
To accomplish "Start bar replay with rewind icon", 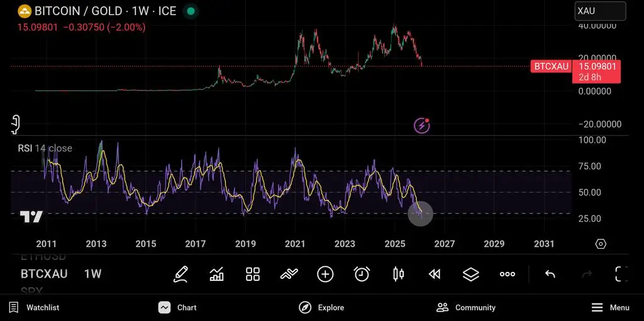I will 435,275.
